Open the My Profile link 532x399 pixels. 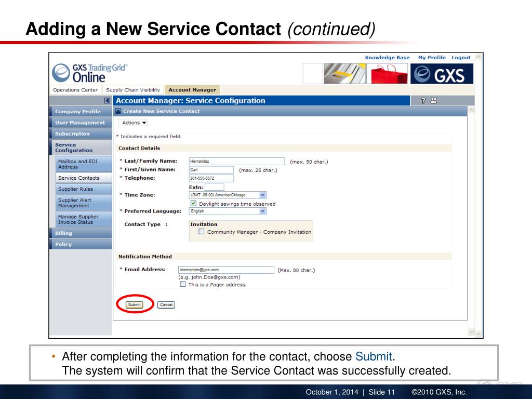(x=432, y=58)
